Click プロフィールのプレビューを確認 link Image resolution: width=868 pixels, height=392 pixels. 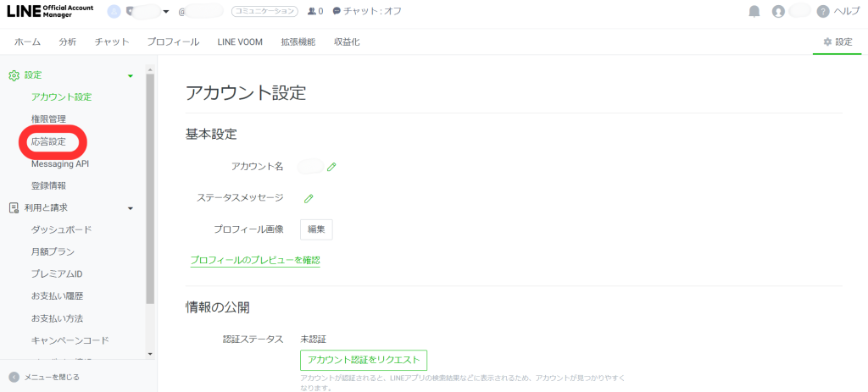pyautogui.click(x=255, y=261)
